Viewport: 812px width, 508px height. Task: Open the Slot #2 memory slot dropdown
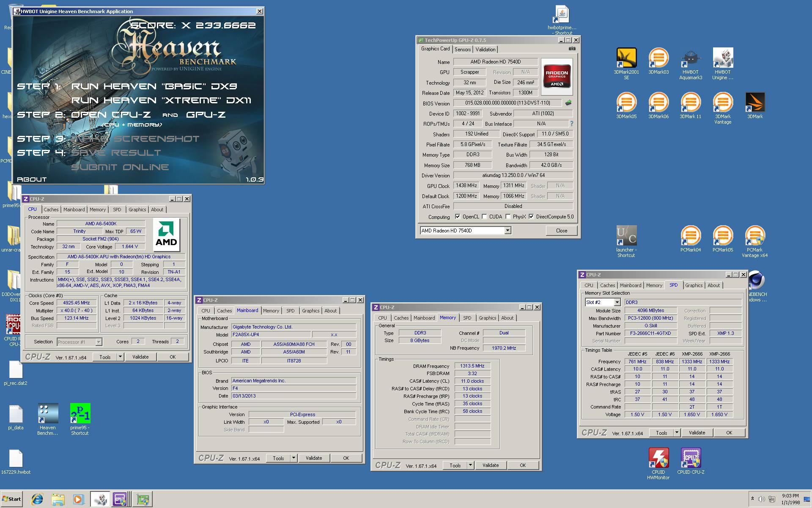617,302
